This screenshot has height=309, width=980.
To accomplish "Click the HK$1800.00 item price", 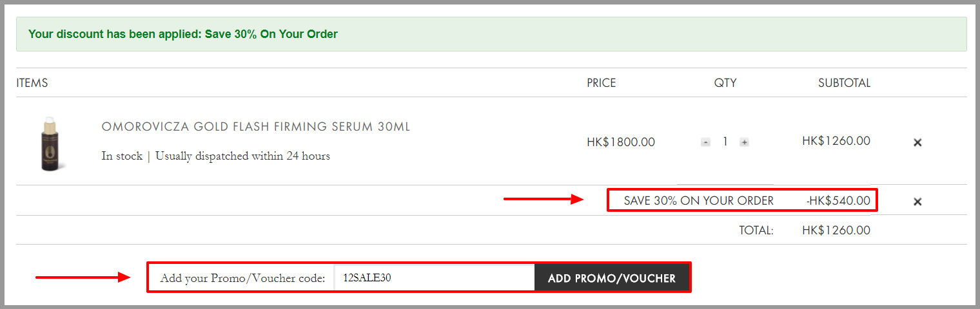I will [x=621, y=142].
